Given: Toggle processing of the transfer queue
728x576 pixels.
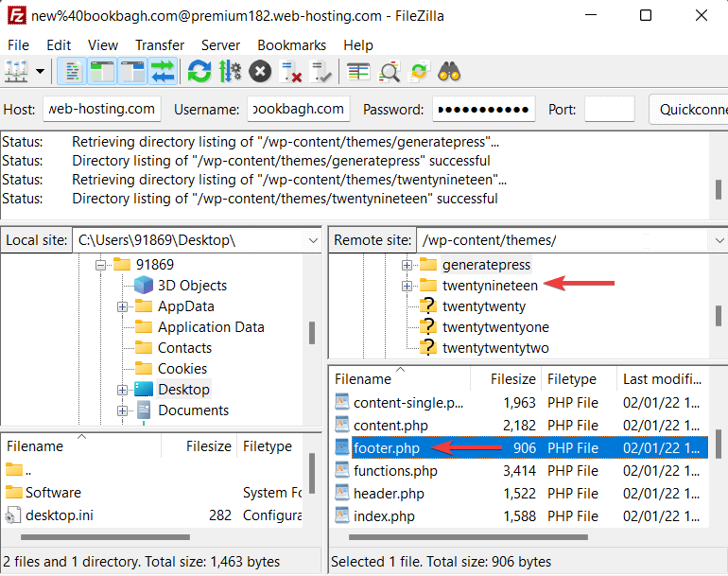Looking at the screenshot, I should point(230,72).
